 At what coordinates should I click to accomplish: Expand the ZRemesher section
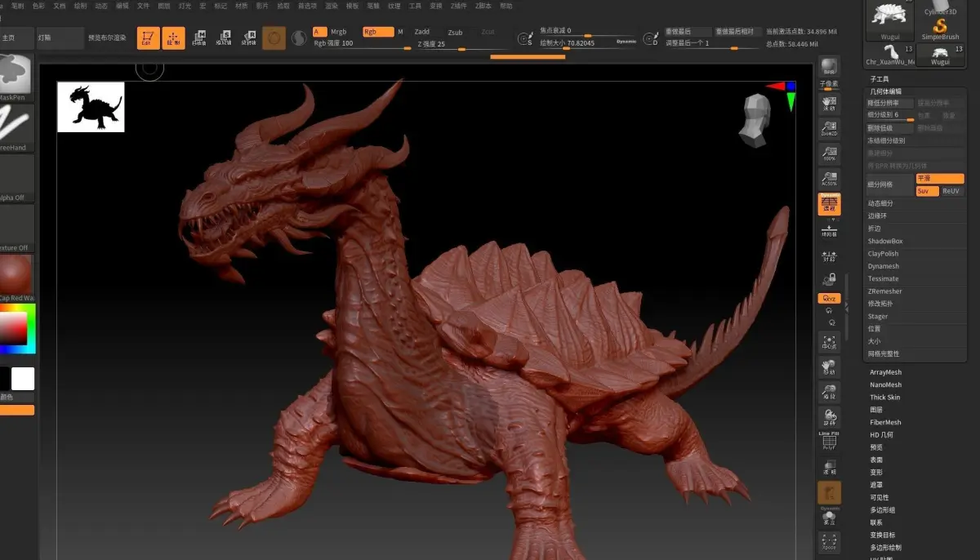click(x=884, y=291)
